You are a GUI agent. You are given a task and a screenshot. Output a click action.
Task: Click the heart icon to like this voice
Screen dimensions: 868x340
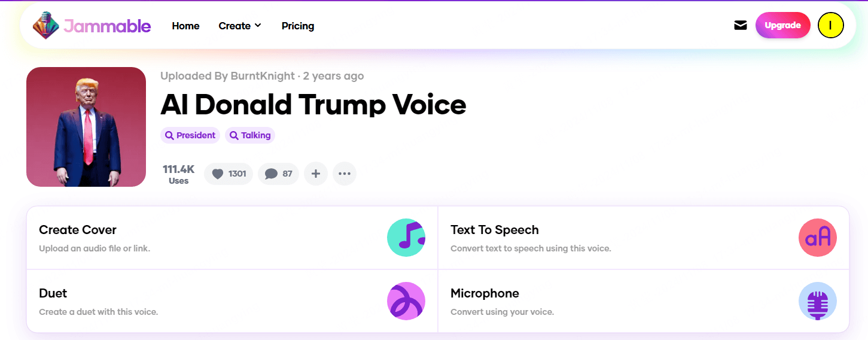pyautogui.click(x=218, y=174)
